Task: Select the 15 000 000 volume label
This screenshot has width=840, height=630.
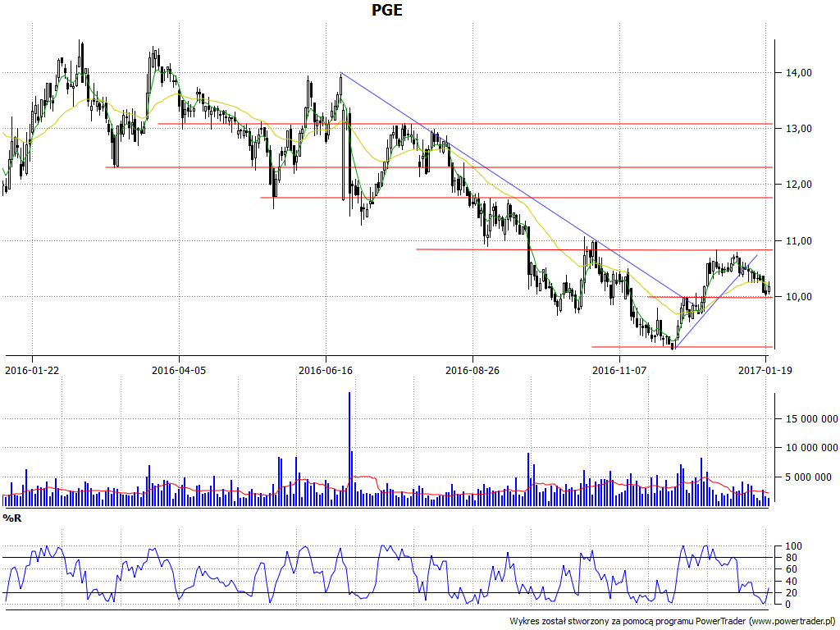Action: [x=811, y=419]
